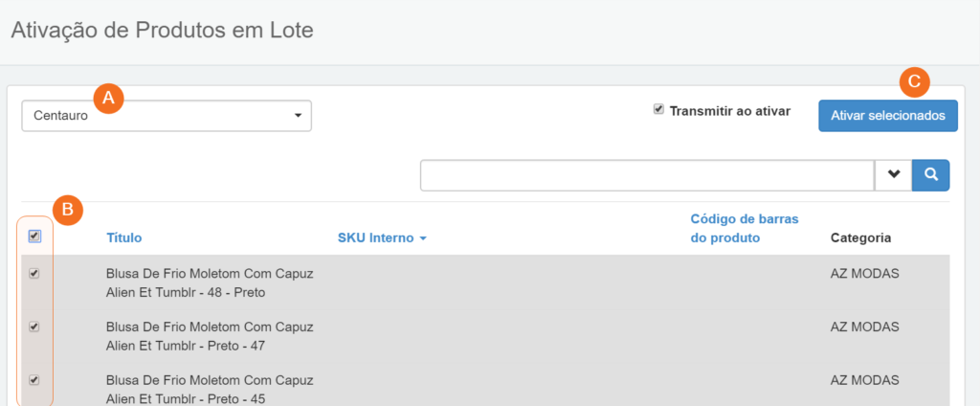Click the magnifying glass search button

(x=930, y=175)
